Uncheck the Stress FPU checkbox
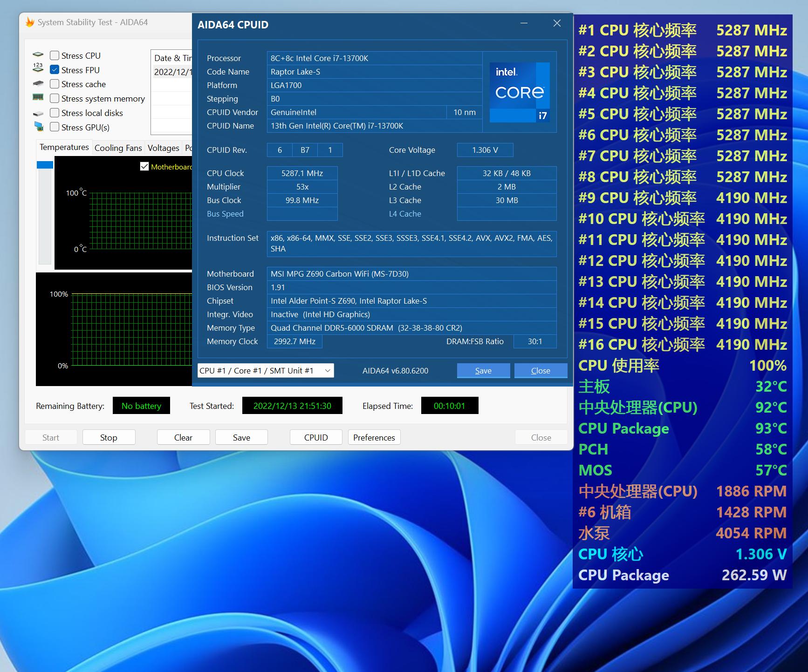Image resolution: width=808 pixels, height=672 pixels. pyautogui.click(x=55, y=70)
